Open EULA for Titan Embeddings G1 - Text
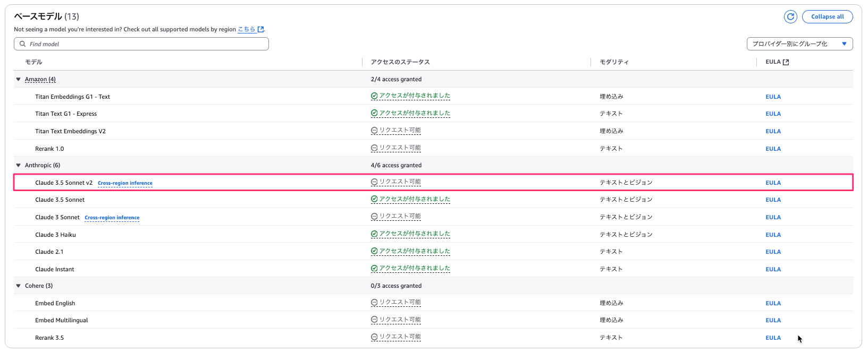 click(x=773, y=97)
